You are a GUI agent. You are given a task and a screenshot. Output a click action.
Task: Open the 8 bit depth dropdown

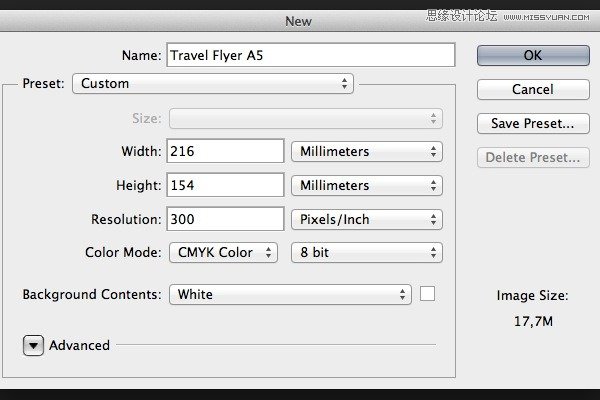pos(366,253)
